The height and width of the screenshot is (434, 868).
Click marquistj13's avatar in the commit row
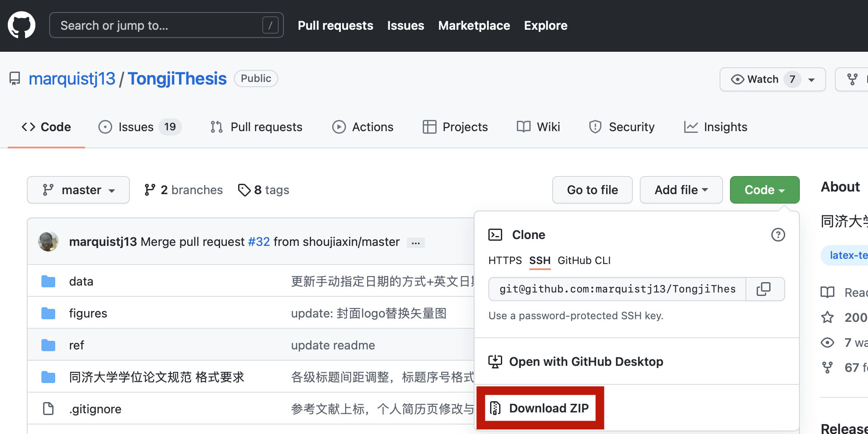(48, 242)
